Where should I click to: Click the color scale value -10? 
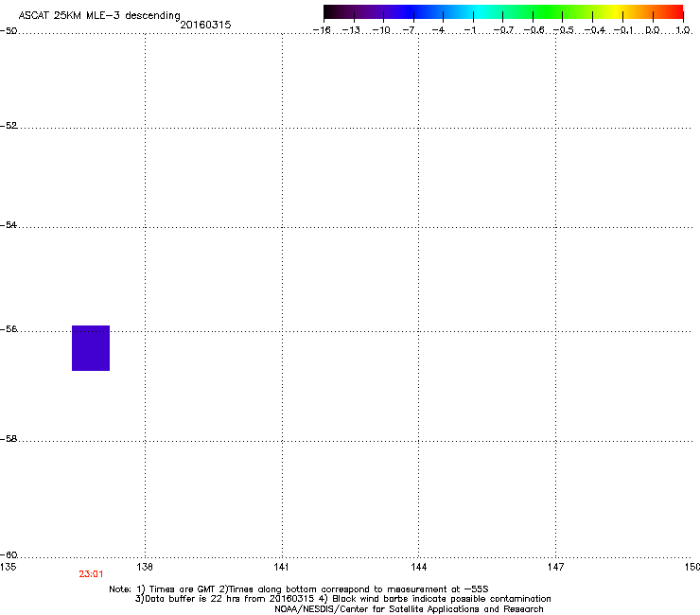tap(382, 30)
